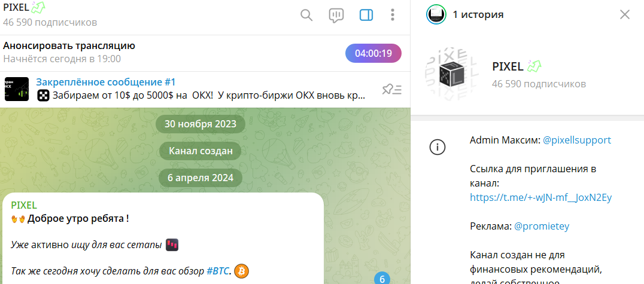
Task: Click the Анонсировать трансляцию banner title
Action: coord(69,46)
